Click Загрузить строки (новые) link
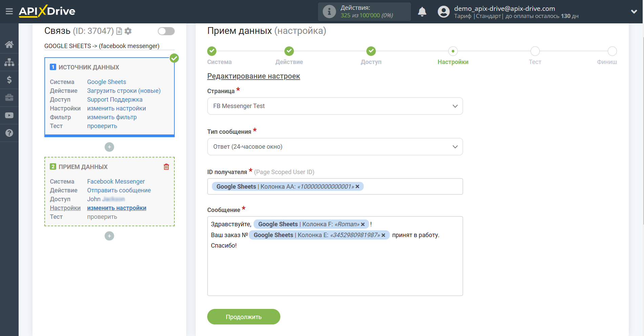The width and height of the screenshot is (644, 336). 124,91
